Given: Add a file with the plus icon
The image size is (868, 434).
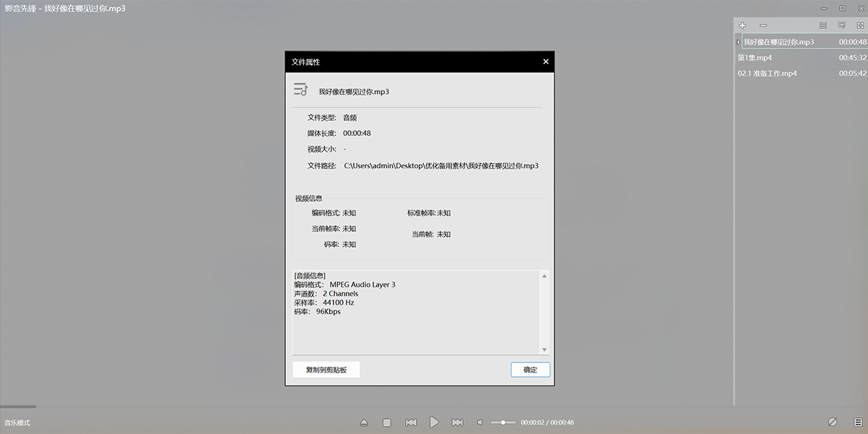Looking at the screenshot, I should (x=742, y=25).
